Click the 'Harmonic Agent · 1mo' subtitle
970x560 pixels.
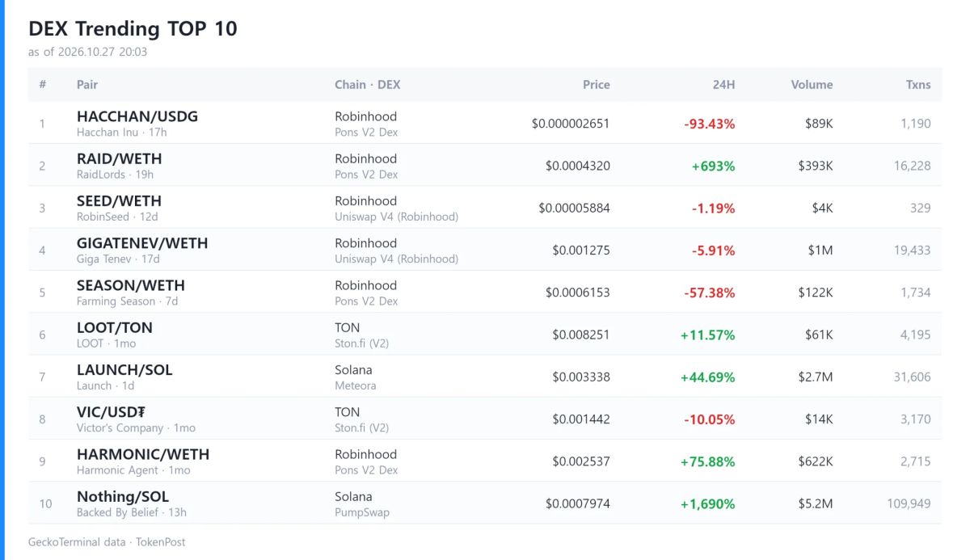click(133, 469)
